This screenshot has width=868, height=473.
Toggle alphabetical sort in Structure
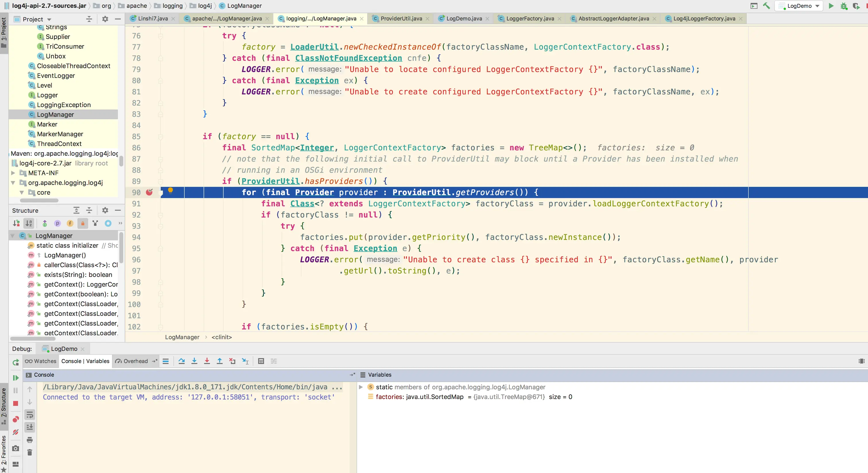click(x=29, y=223)
